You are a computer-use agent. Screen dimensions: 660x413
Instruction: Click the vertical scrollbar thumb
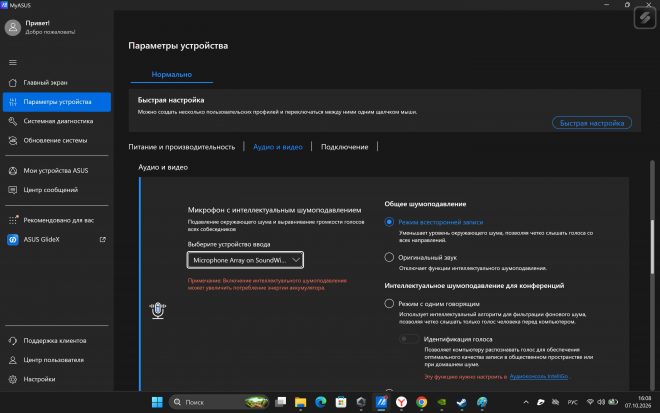tap(652, 247)
